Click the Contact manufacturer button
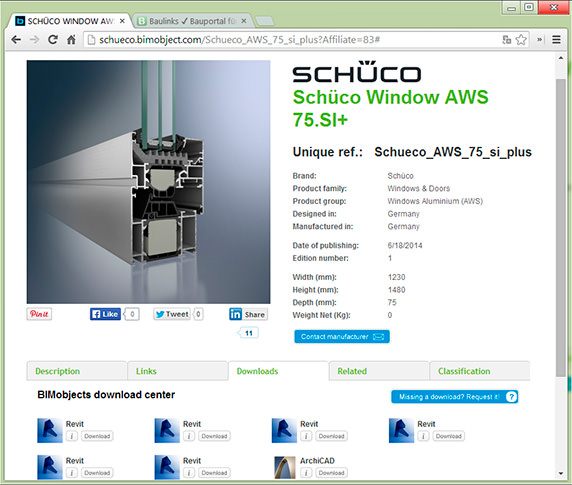This screenshot has width=572, height=485. coord(342,337)
